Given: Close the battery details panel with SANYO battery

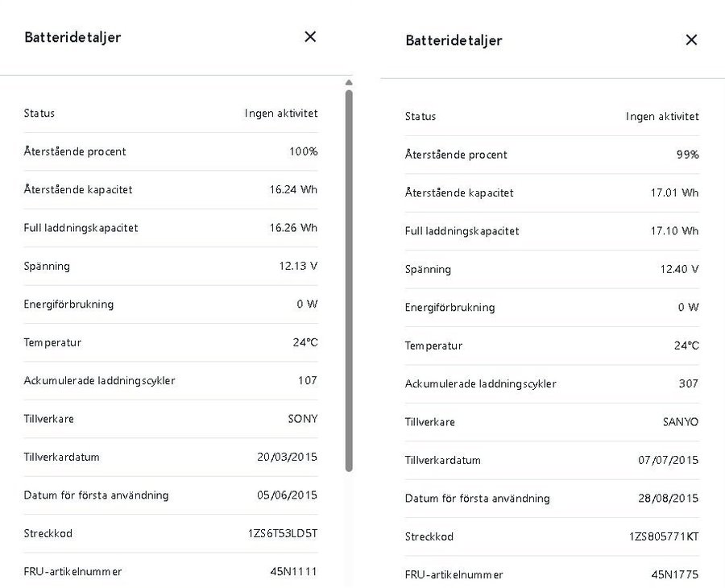Looking at the screenshot, I should (x=691, y=40).
